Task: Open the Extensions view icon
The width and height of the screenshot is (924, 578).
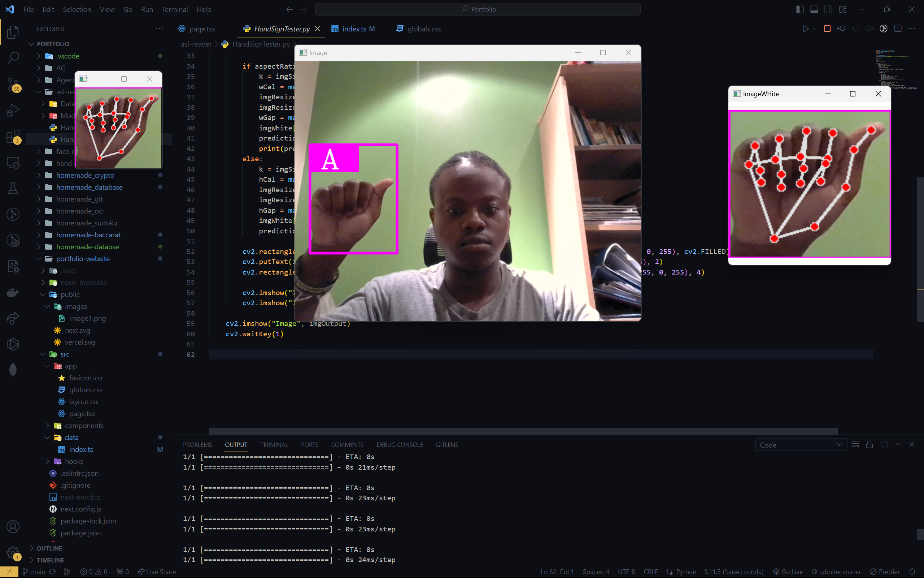Action: pyautogui.click(x=13, y=137)
